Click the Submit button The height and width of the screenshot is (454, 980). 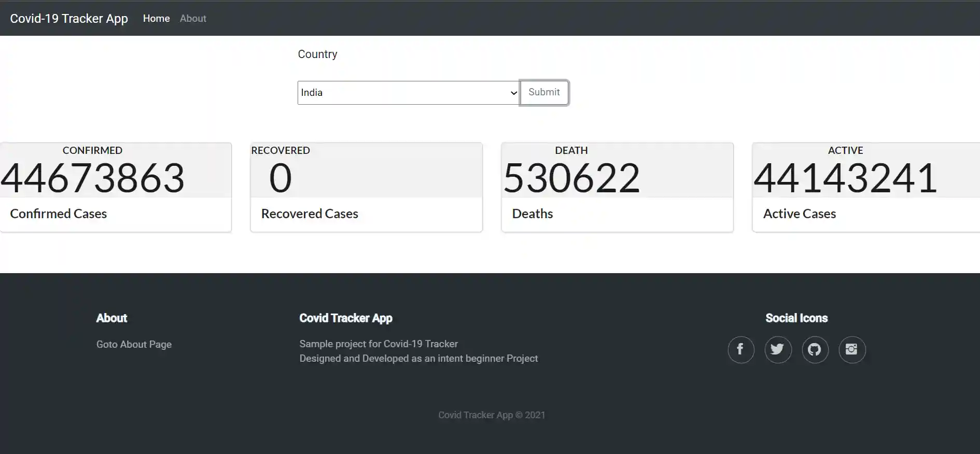(x=544, y=92)
